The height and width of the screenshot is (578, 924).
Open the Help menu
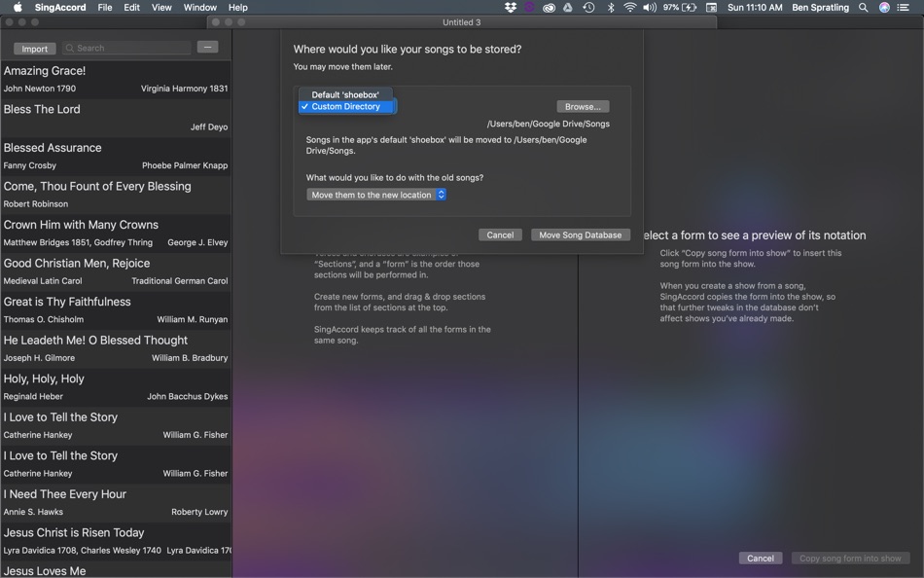point(237,7)
